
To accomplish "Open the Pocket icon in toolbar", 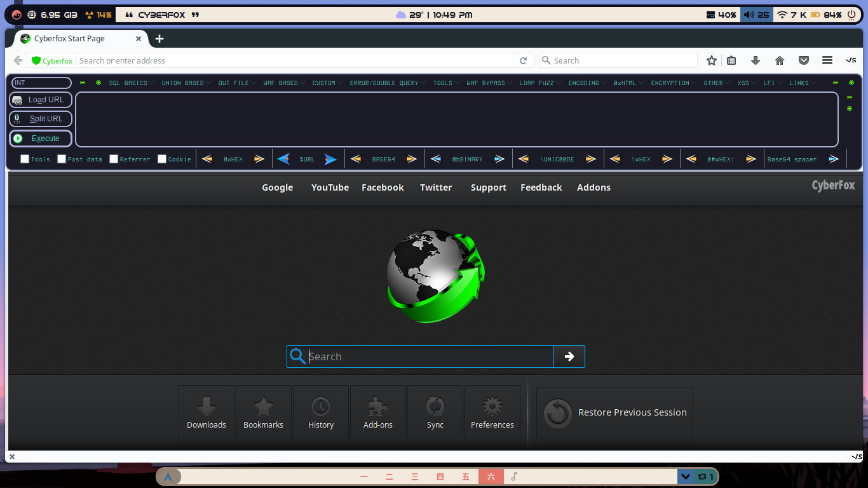I will (x=804, y=60).
